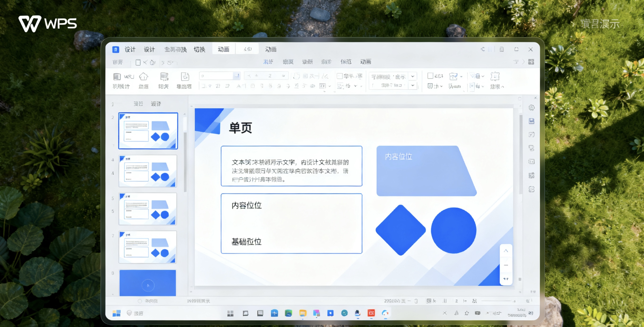Screen dimensions: 644x327
Task: Toggle the checkbox in the animation options group
Action: pyautogui.click(x=430, y=76)
